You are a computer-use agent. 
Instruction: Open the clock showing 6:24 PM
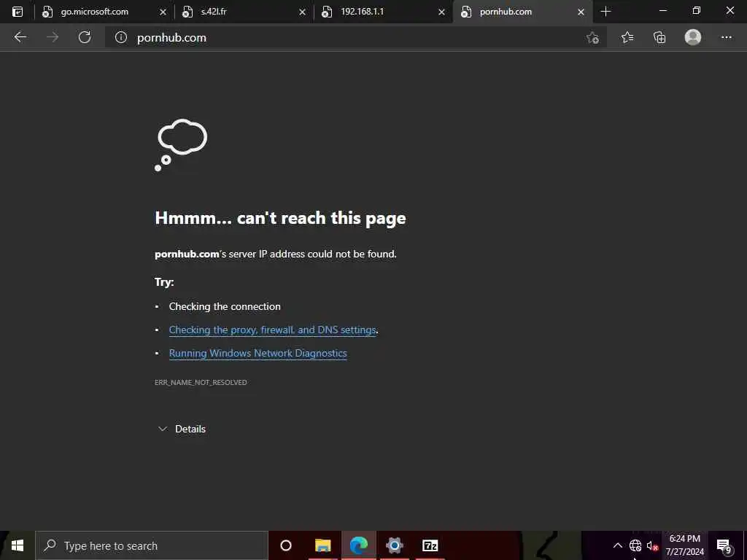tap(684, 545)
